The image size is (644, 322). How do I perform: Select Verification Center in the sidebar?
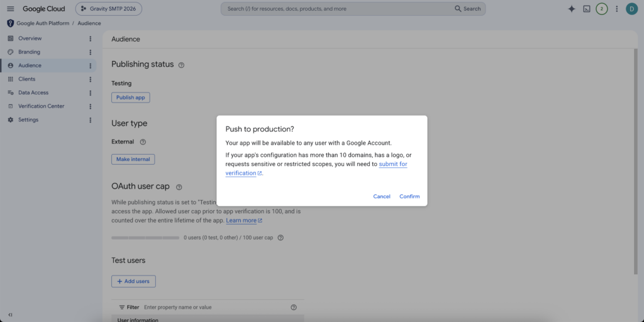tap(41, 106)
